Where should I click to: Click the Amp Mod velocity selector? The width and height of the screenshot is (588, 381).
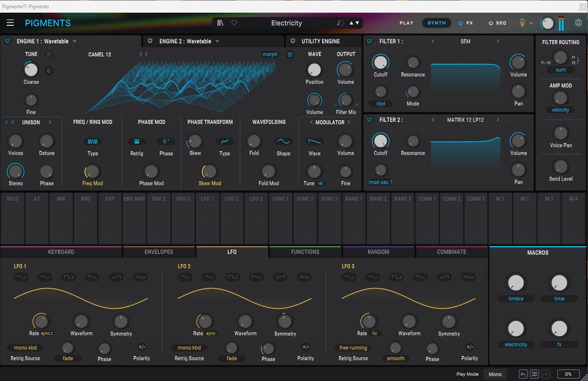[x=560, y=110]
